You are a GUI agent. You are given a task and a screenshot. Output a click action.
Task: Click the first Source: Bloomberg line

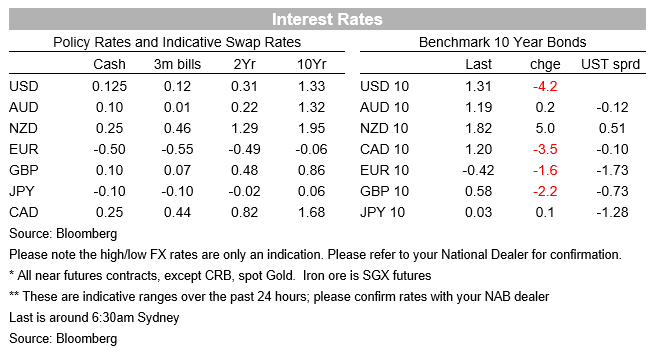(63, 234)
